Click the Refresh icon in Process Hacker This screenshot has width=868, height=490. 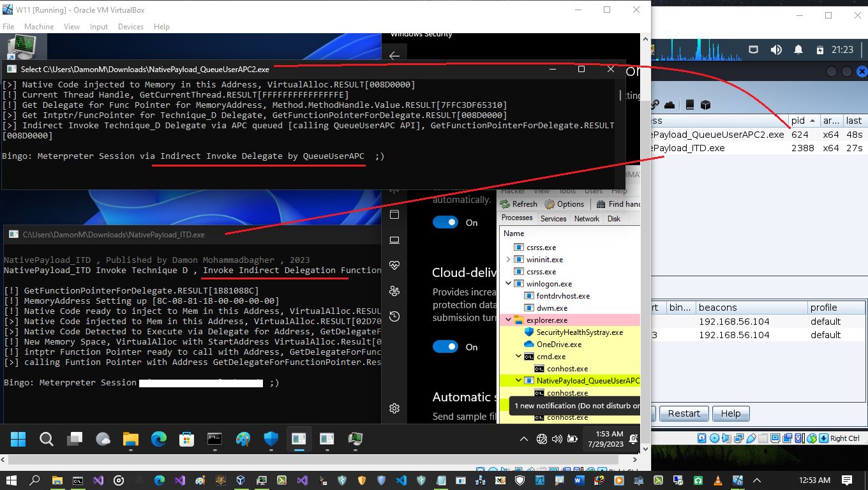click(505, 204)
